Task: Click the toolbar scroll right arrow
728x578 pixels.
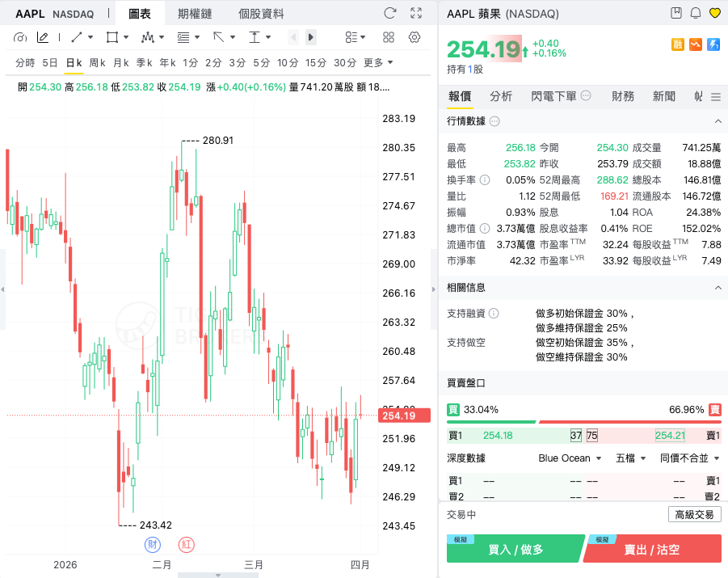Action: 311,37
